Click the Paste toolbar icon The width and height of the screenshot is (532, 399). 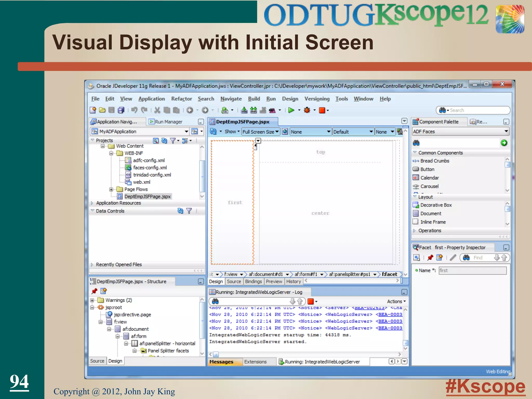tap(176, 110)
